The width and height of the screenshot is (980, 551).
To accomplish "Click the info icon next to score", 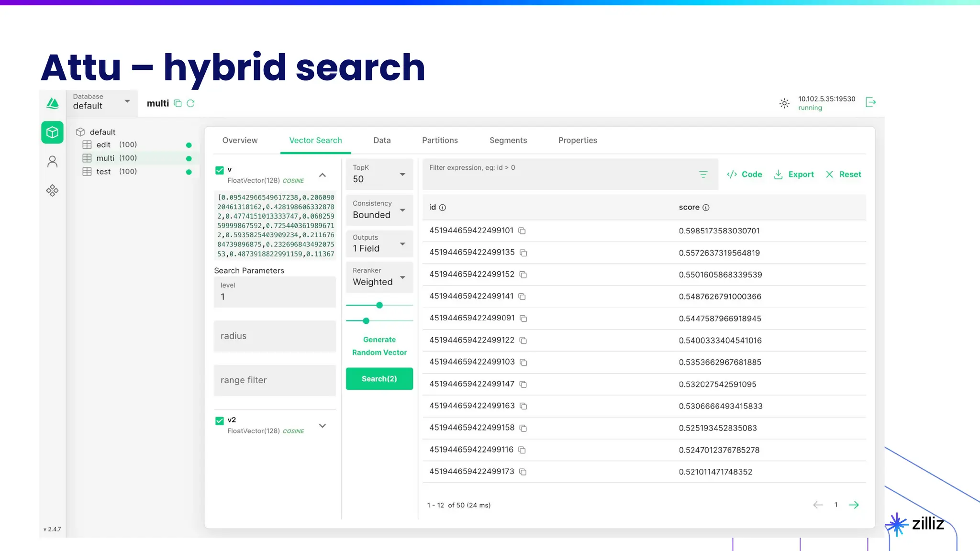I will tap(706, 208).
